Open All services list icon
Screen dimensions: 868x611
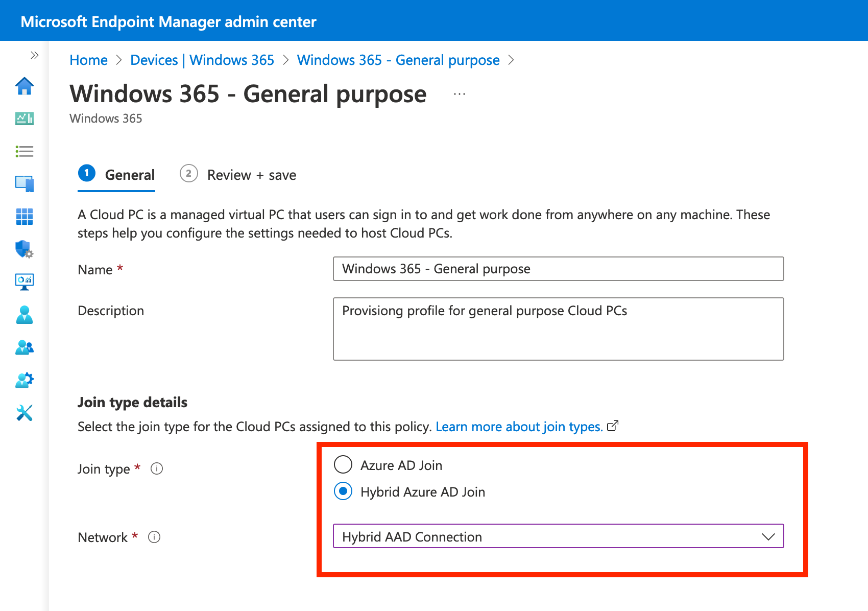coord(25,151)
